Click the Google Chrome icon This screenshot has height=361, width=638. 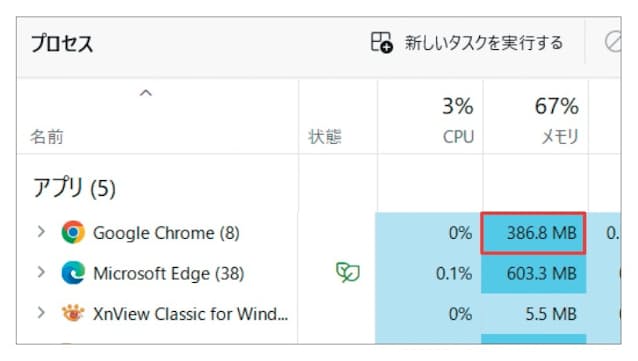point(73,232)
